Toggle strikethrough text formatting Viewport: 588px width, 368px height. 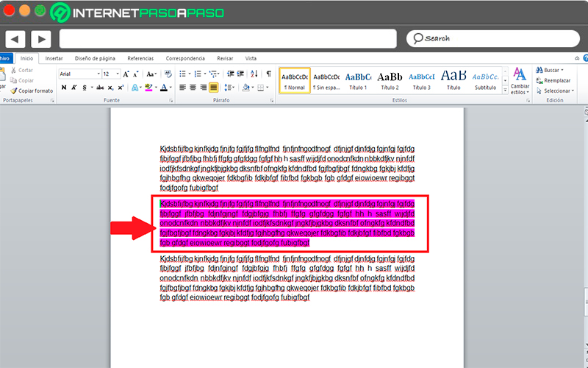click(100, 88)
